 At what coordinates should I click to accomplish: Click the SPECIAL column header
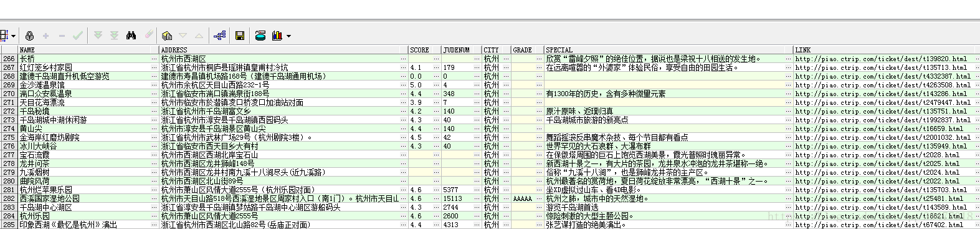pos(668,50)
